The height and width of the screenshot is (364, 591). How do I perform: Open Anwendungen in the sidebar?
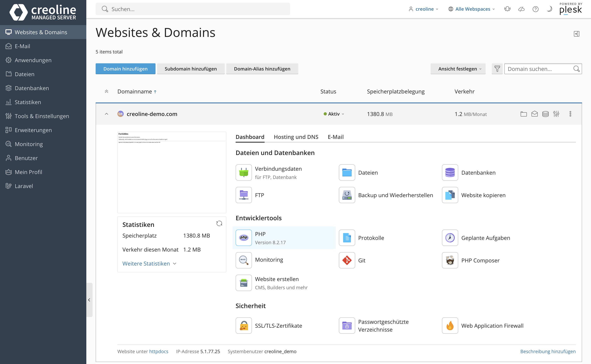(43, 60)
